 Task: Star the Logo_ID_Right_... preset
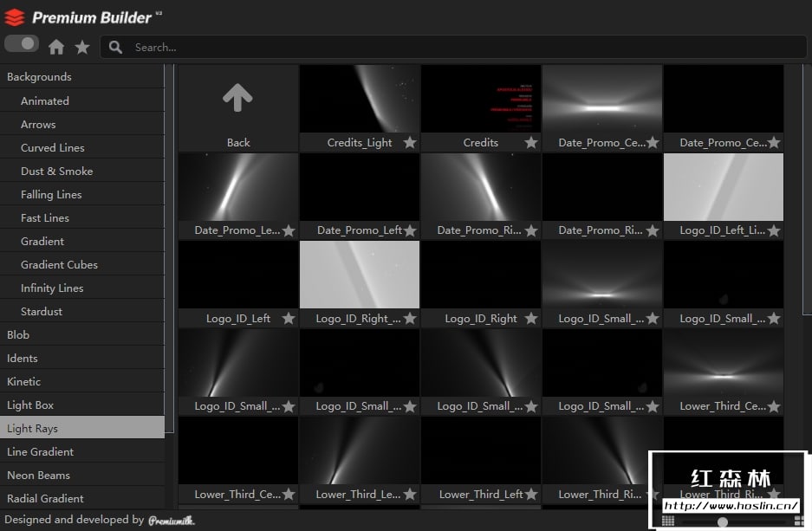[x=410, y=318]
